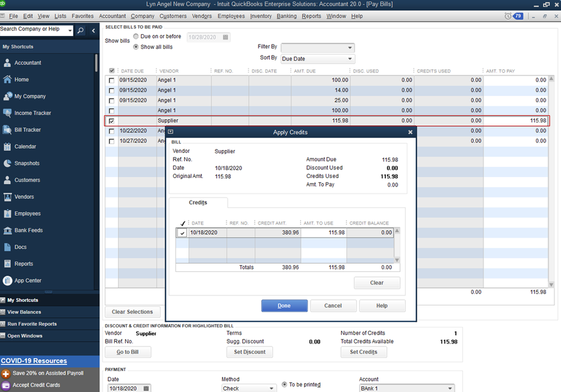Viewport: 561px width, 392px height.
Task: Open the Filter By dropdown
Action: (318, 48)
